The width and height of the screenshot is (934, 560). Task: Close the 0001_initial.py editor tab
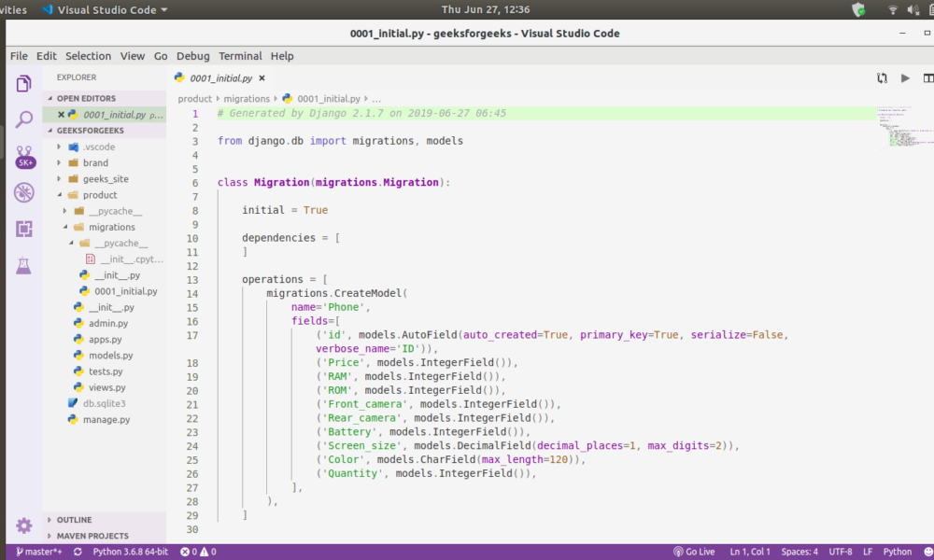[x=262, y=78]
